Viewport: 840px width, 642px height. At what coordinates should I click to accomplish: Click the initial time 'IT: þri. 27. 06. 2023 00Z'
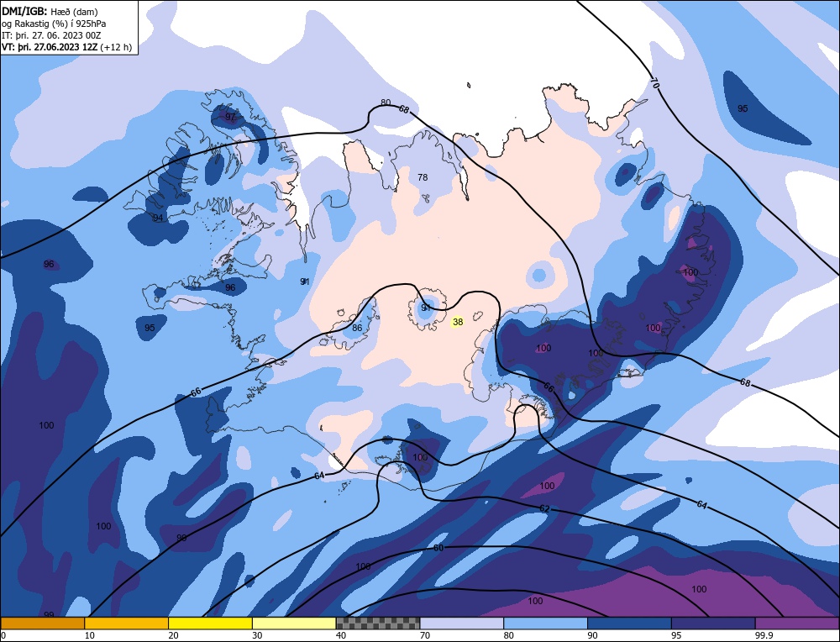coord(51,35)
